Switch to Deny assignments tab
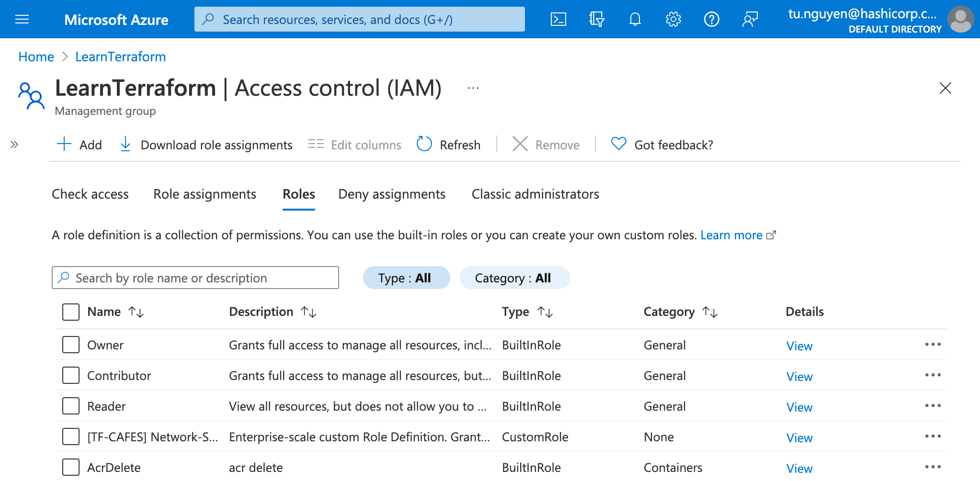This screenshot has height=481, width=980. [x=392, y=194]
